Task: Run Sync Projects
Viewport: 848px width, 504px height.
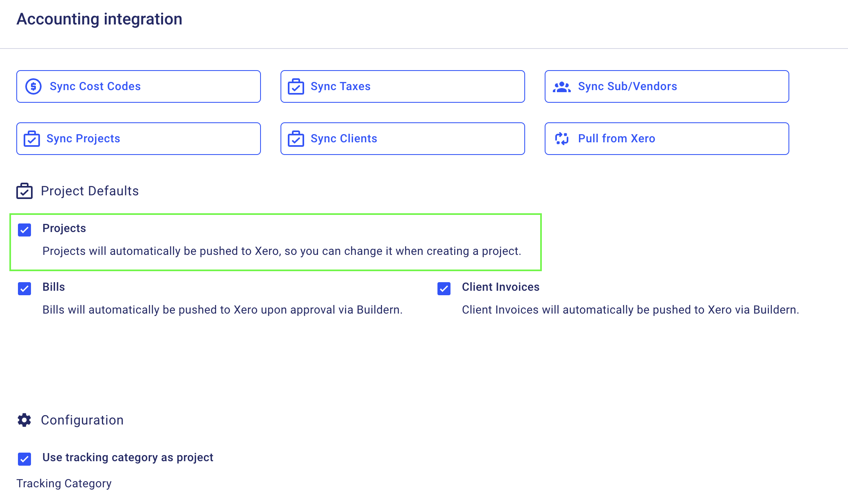Action: pyautogui.click(x=139, y=139)
